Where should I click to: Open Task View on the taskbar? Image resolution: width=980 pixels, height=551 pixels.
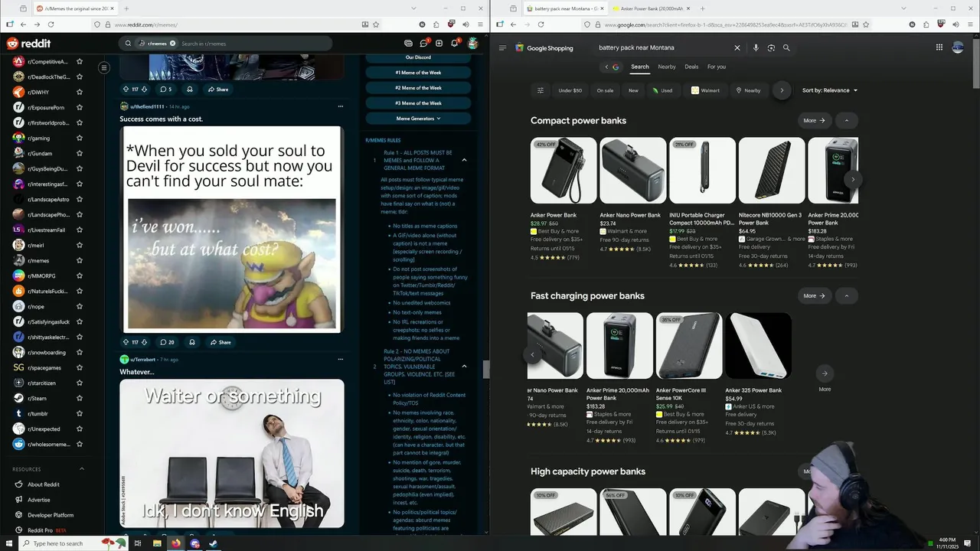pos(138,543)
